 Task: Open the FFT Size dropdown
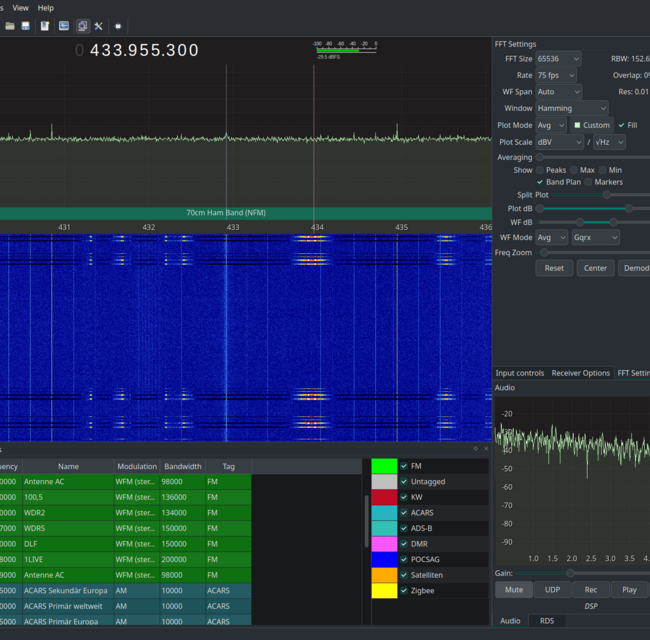click(558, 59)
